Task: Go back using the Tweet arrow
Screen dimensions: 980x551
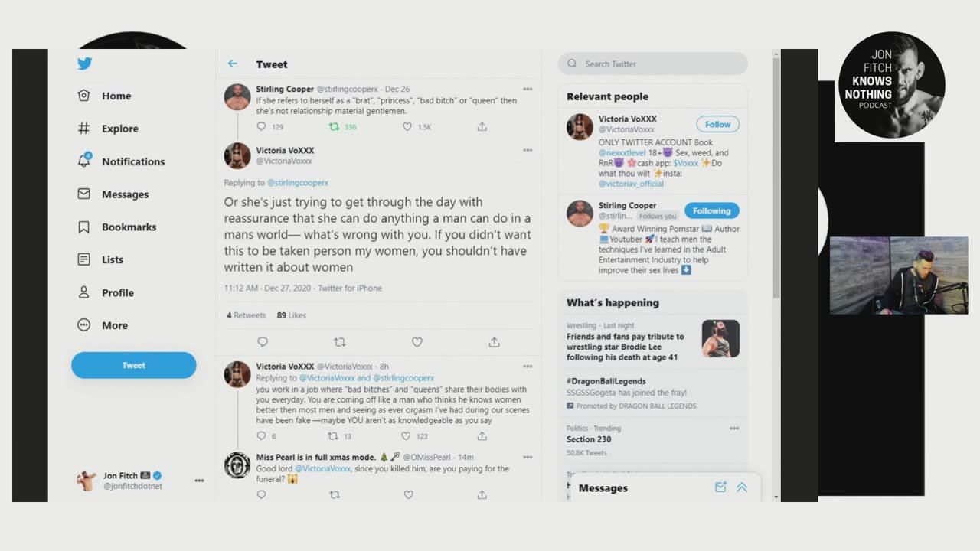Action: 233,64
